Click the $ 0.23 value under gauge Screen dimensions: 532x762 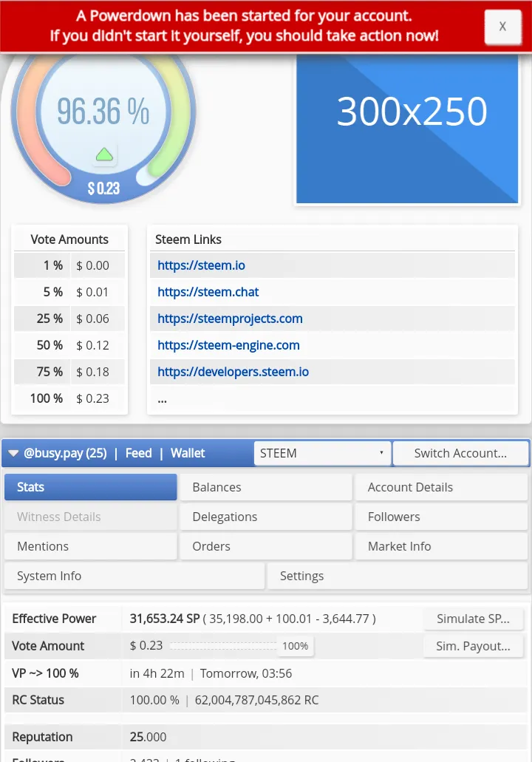tap(103, 188)
